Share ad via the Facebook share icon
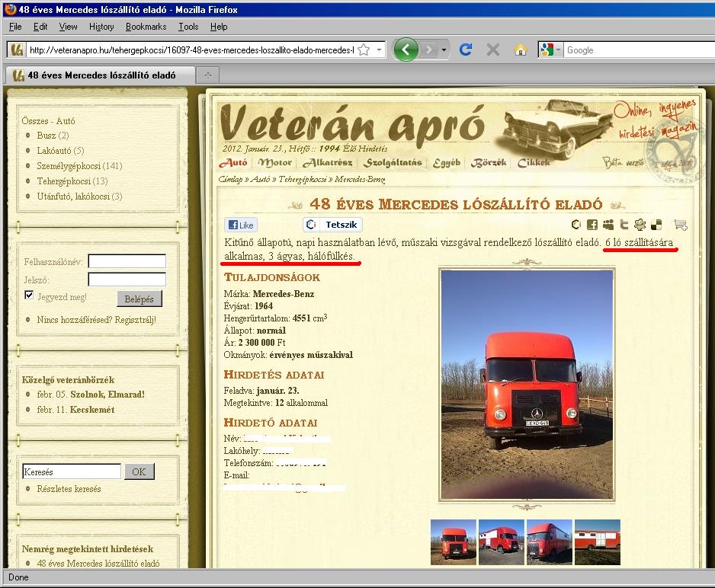The image size is (715, 588). [592, 225]
